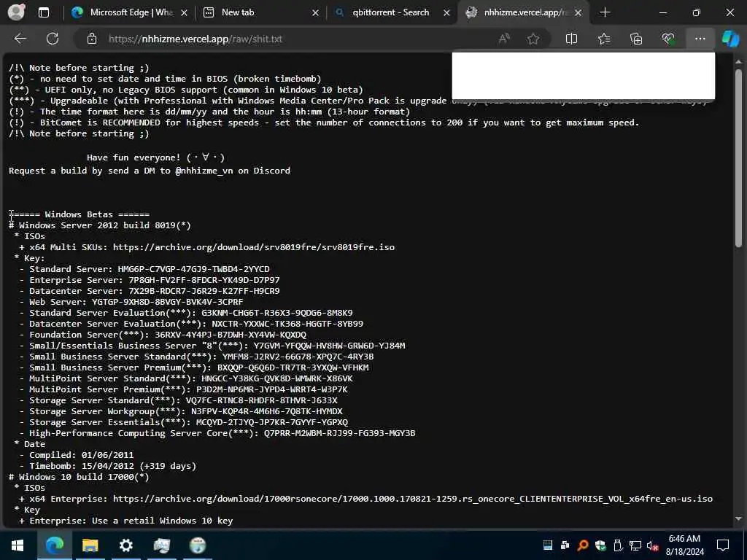
Task: Open the Favorites list icon
Action: tap(603, 39)
